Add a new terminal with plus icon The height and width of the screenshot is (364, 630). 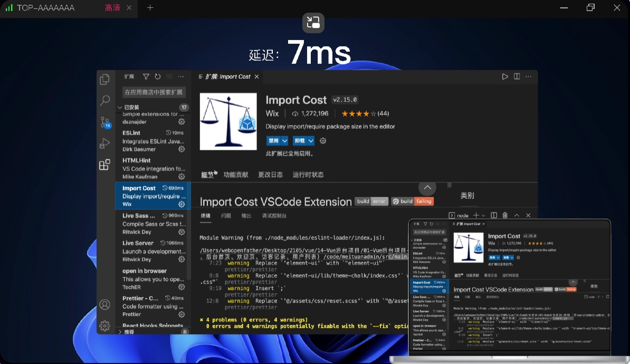pyautogui.click(x=476, y=215)
